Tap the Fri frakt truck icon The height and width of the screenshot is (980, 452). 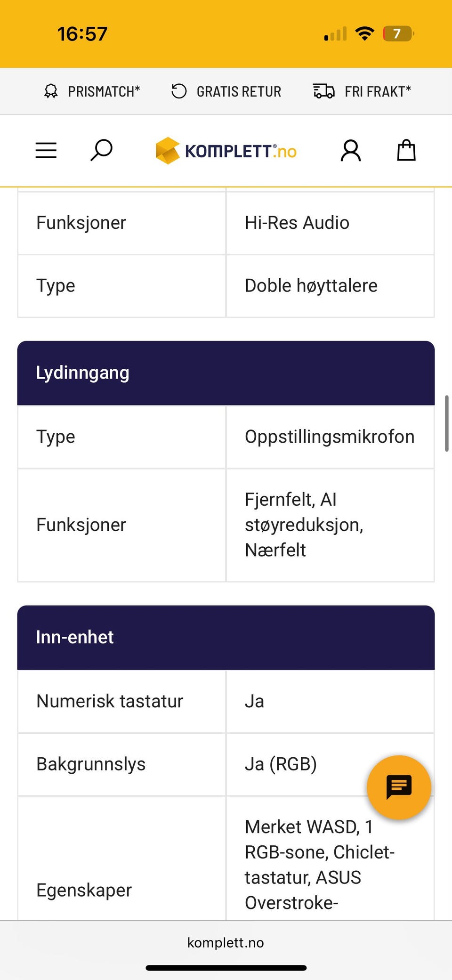click(x=324, y=91)
